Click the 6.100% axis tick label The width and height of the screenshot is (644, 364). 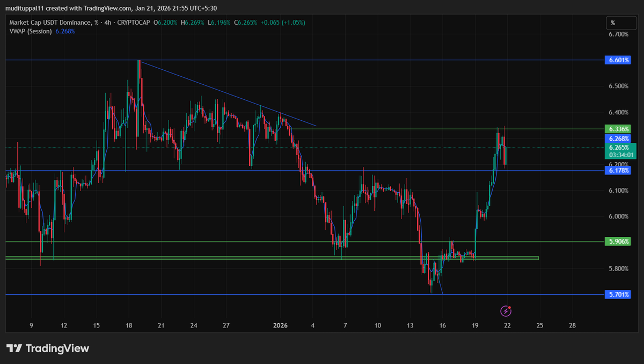tap(618, 191)
